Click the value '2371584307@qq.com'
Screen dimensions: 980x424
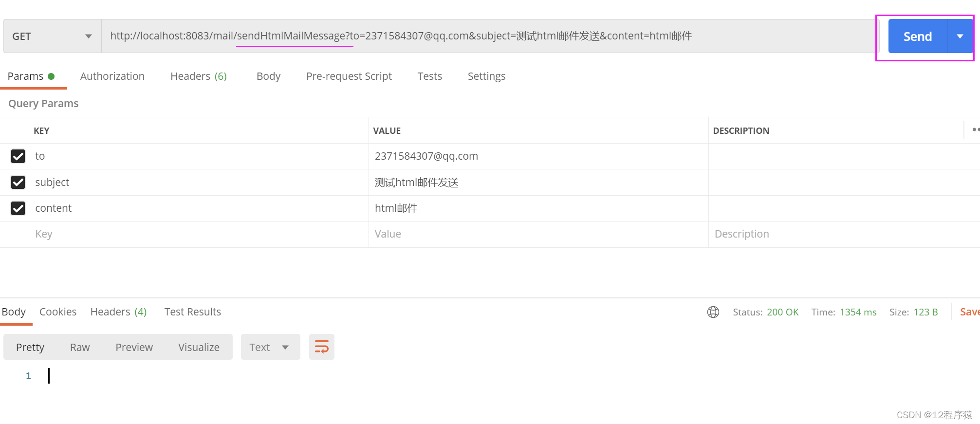(x=426, y=156)
